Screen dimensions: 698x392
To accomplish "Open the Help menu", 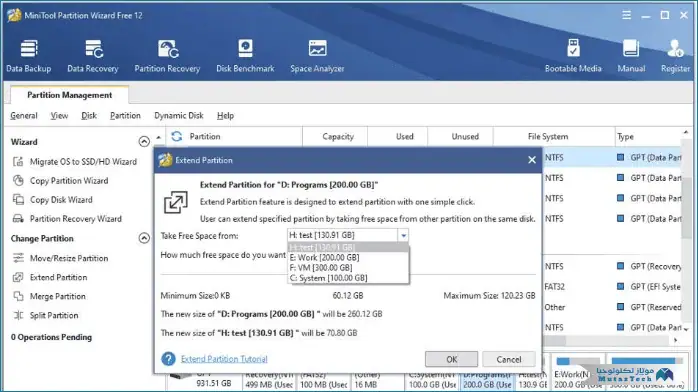I will (x=225, y=116).
